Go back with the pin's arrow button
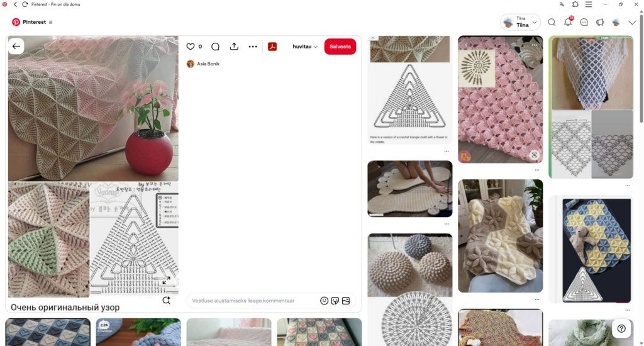Image resolution: width=644 pixels, height=346 pixels. click(16, 47)
